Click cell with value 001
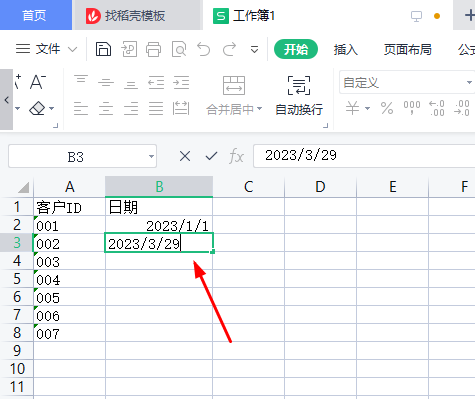This screenshot has width=475, height=399. pos(69,225)
